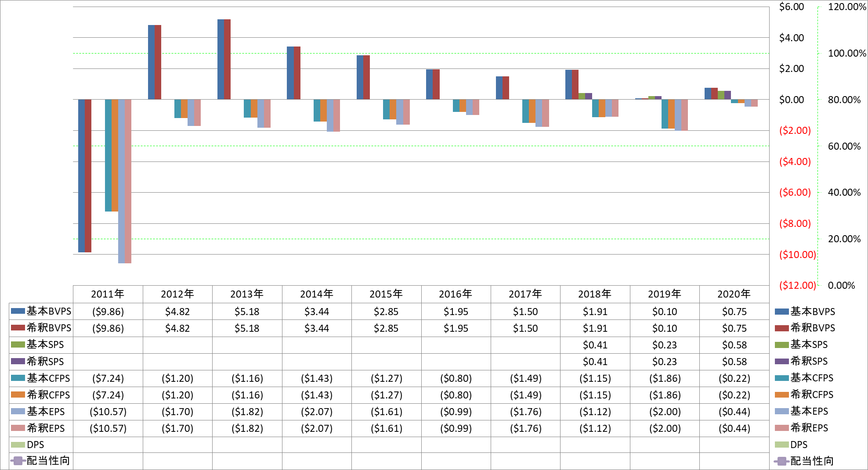
Task: Select the 2013年 column header
Action: pyautogui.click(x=247, y=294)
